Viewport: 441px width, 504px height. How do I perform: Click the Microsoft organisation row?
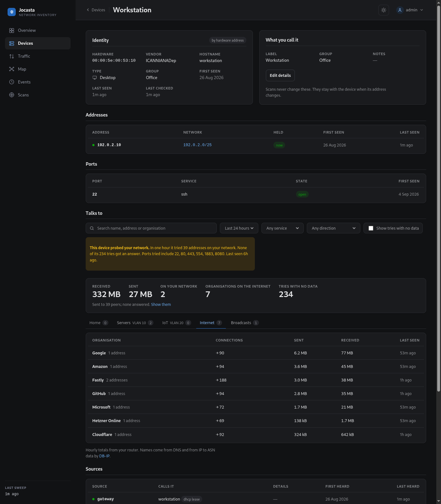[x=256, y=407]
